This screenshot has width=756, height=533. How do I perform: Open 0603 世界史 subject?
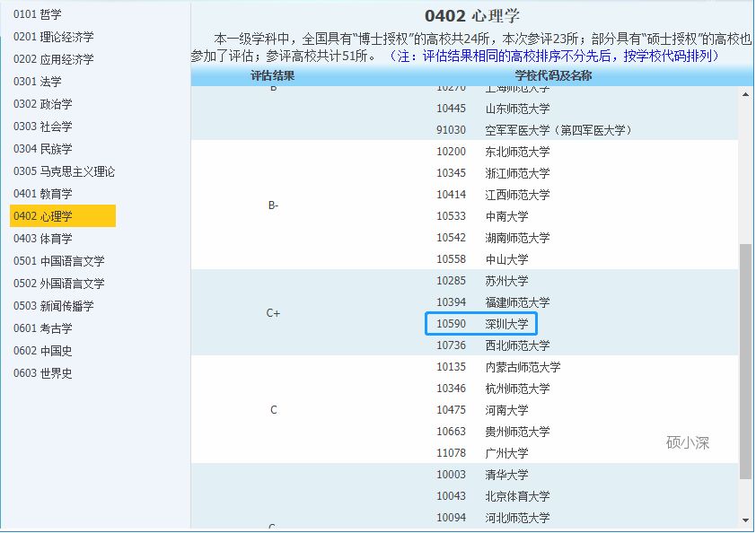pos(43,373)
